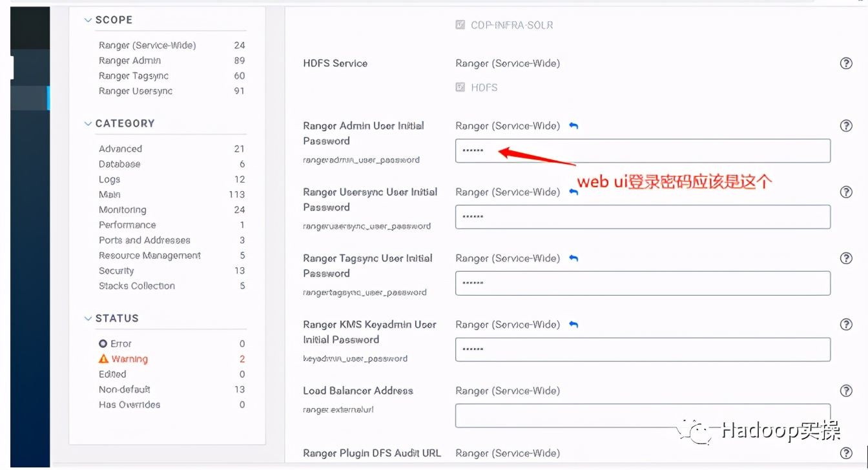Viewport: 868px width, 470px height.
Task: Click the help icon beside Ranger Admin User Initial Password
Action: (x=846, y=126)
